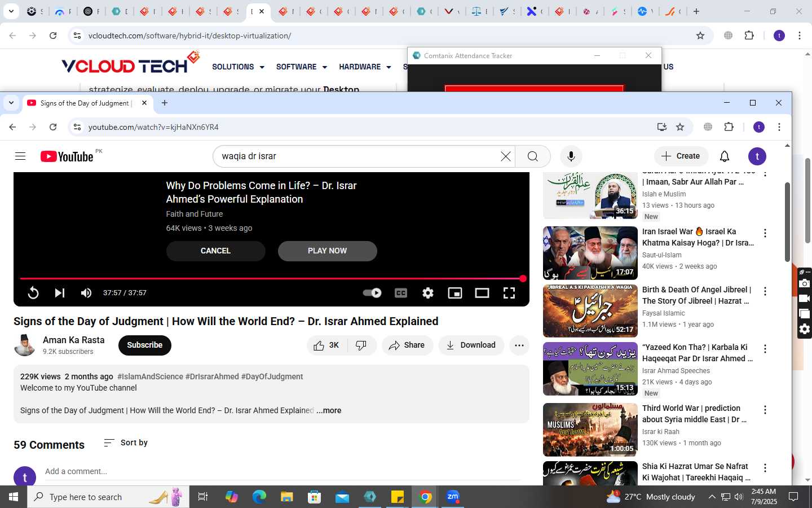The image size is (812, 508).
Task: Click PLAY NOW for next video
Action: pos(327,251)
